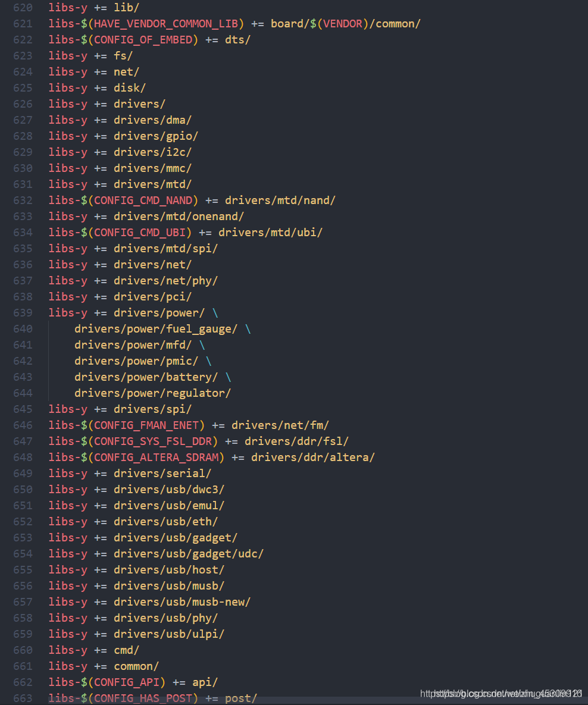Click 'dts/' on line 622
This screenshot has height=705, width=588.
coord(237,40)
